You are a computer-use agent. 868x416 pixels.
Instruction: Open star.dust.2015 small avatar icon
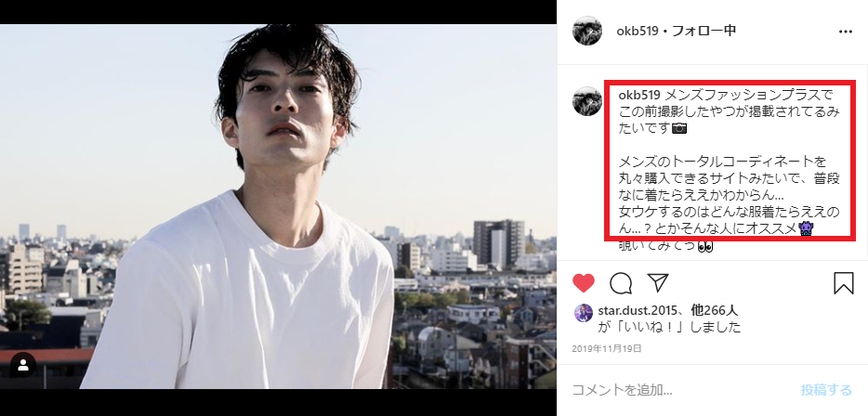(584, 313)
